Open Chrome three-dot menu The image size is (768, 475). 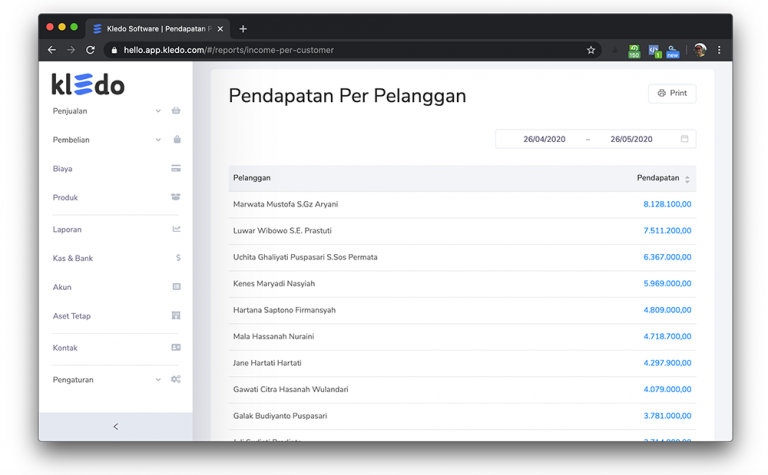click(719, 50)
